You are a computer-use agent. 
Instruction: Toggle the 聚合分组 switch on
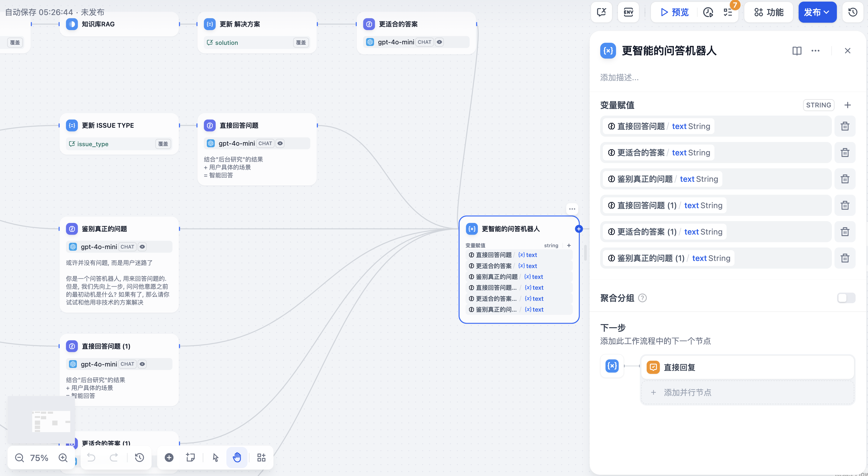[846, 298]
